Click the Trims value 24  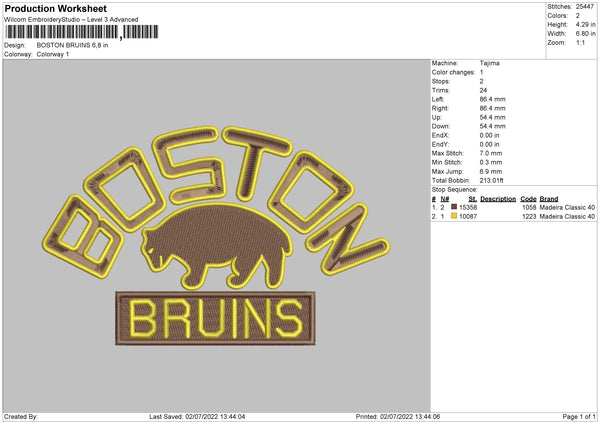(483, 90)
